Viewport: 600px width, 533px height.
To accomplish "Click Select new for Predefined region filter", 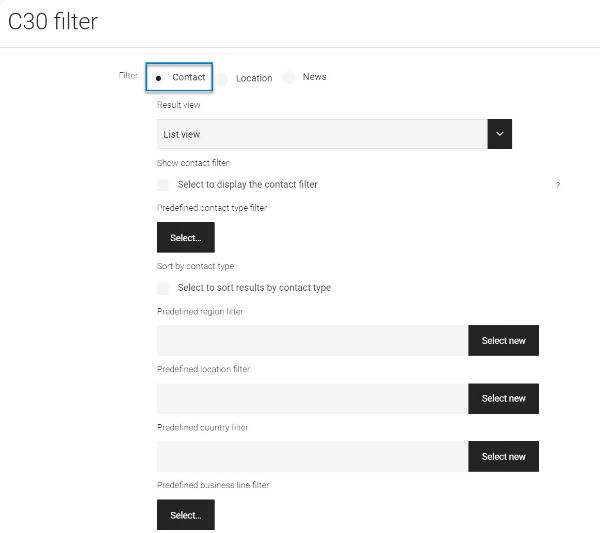I will (x=503, y=341).
